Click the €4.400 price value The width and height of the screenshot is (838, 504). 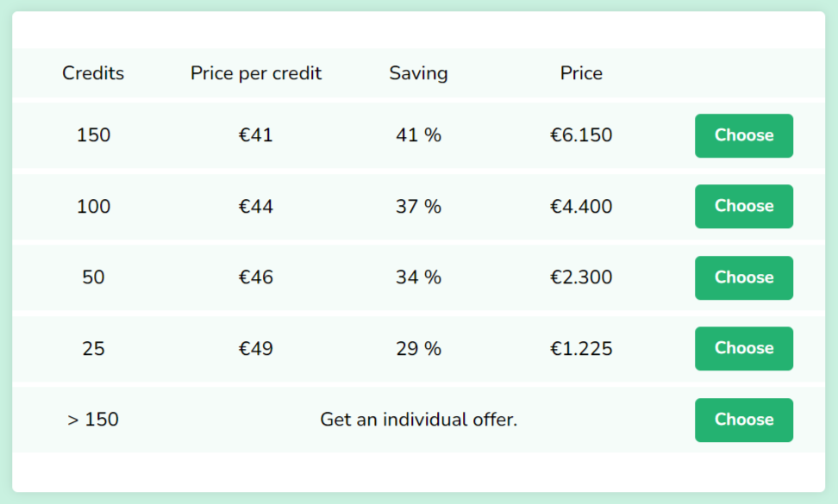[581, 206]
